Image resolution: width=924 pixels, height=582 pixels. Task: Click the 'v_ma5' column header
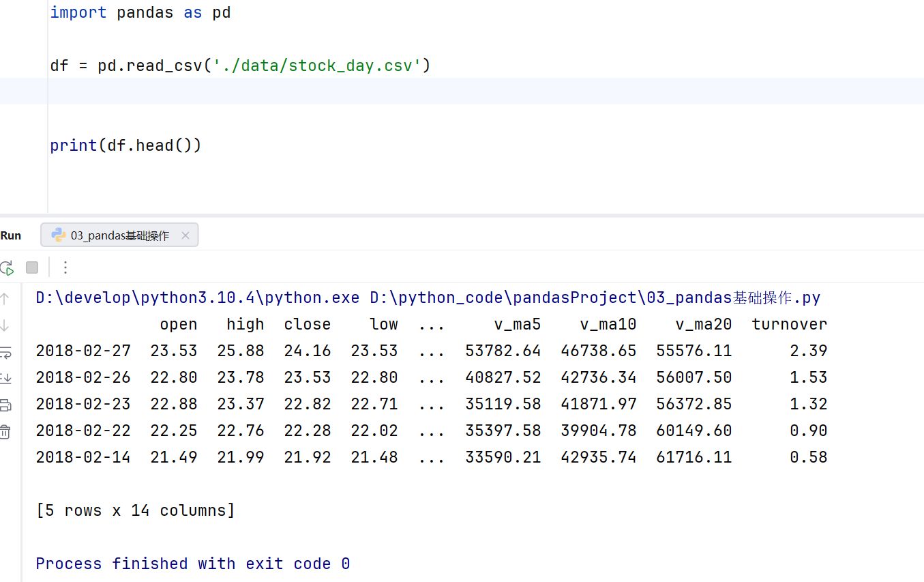point(518,325)
